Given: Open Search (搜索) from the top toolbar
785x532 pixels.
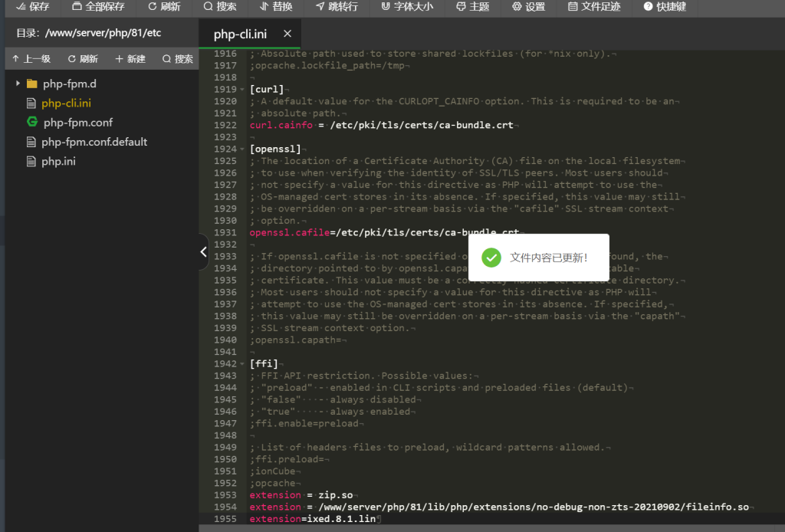Looking at the screenshot, I should pyautogui.click(x=220, y=7).
